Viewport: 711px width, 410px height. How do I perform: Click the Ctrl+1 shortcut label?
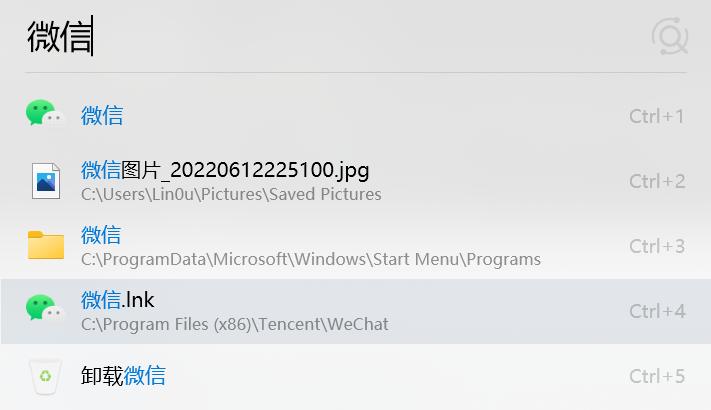coord(657,117)
